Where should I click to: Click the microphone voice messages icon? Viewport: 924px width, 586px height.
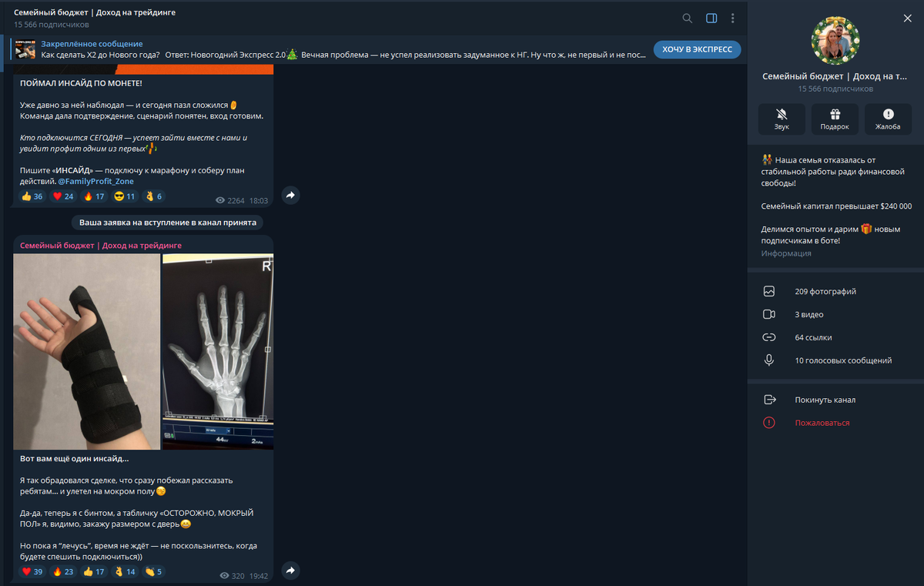pos(768,360)
